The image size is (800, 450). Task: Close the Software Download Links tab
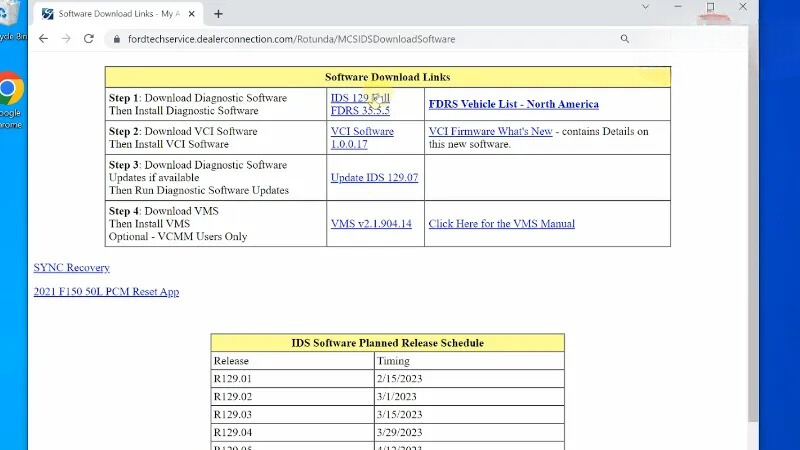pos(191,14)
